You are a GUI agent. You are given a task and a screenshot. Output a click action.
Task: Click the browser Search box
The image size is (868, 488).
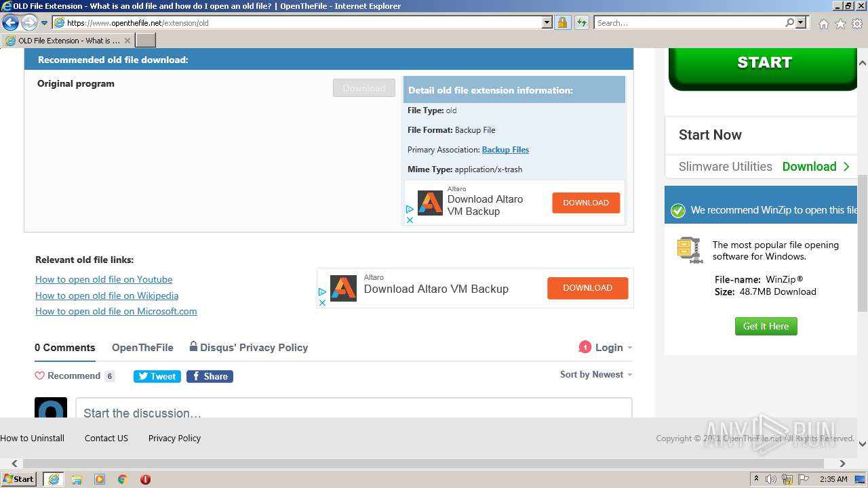689,22
